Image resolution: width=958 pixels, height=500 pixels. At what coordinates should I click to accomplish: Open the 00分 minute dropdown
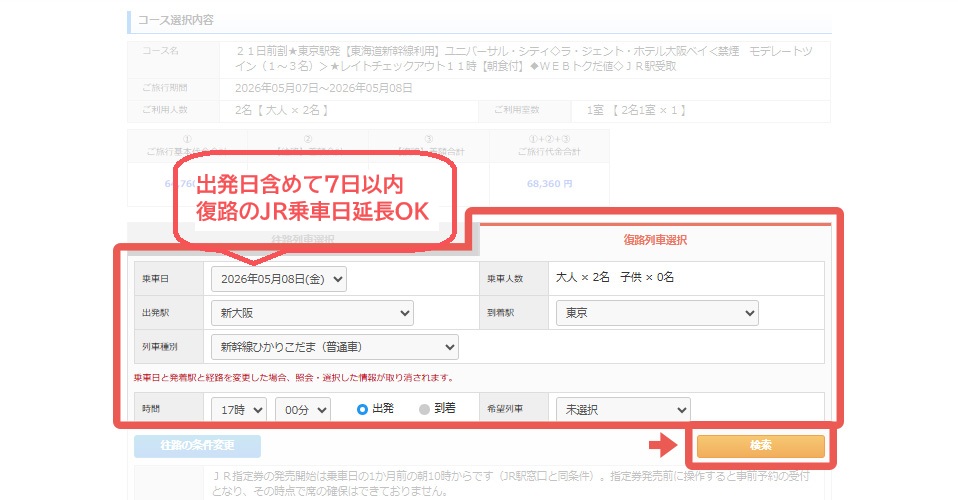point(303,410)
